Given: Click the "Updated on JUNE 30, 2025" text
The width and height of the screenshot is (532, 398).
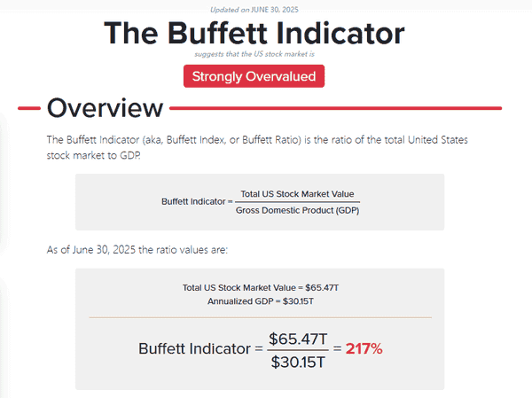Looking at the screenshot, I should click(254, 10).
